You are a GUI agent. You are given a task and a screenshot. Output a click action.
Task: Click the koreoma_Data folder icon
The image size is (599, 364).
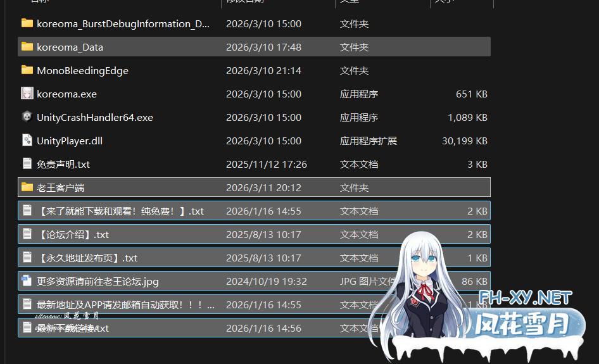[27, 47]
